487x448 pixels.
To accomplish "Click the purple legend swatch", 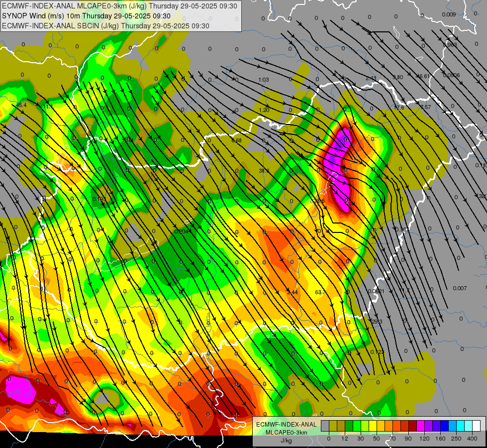I will tap(429, 426).
